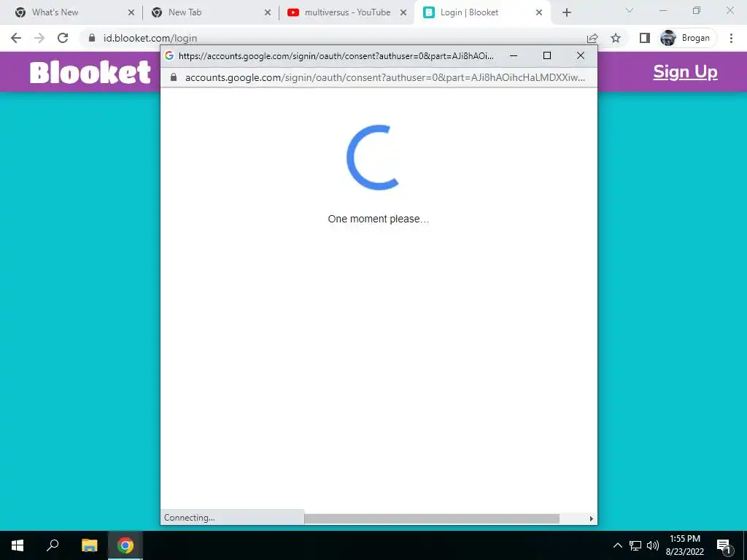Open a new tab with the plus button

[x=566, y=13]
